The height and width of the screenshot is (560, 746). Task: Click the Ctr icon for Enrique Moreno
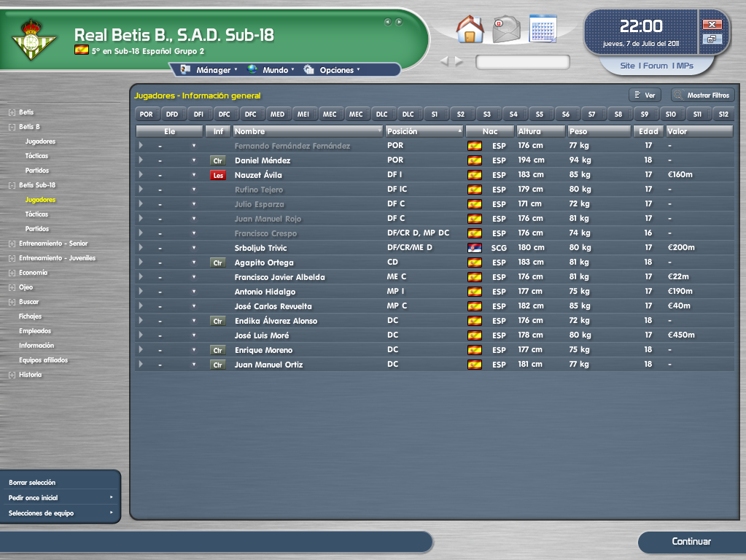pos(218,351)
